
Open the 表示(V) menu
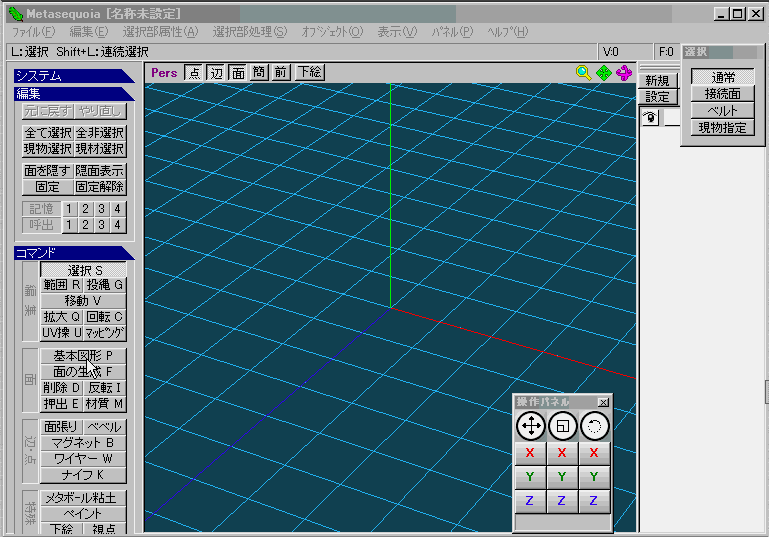[x=397, y=32]
